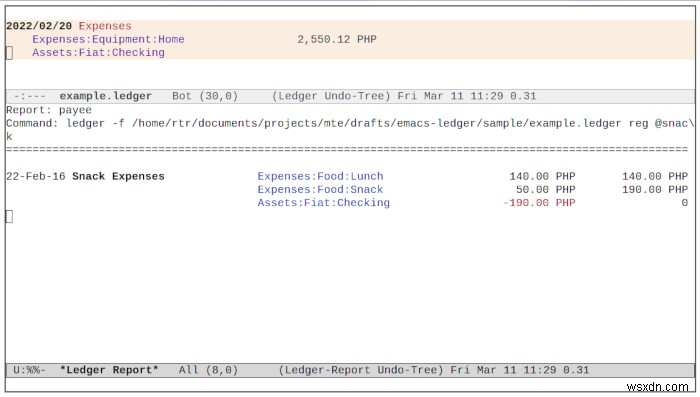Image resolution: width=700 pixels, height=397 pixels.
Task: Click the Report: payee header line
Action: tap(49, 110)
